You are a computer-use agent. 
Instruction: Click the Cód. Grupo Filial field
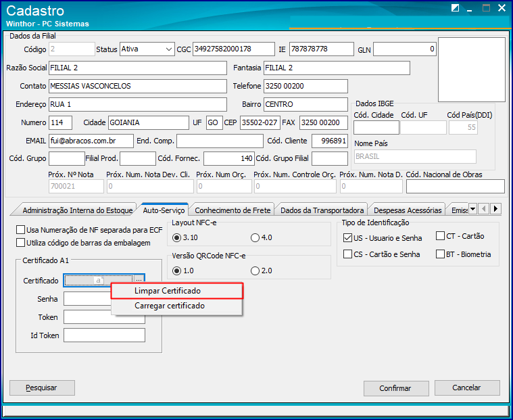(330, 159)
